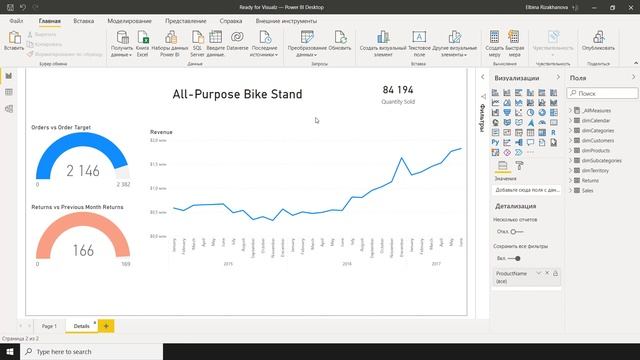Select the gauge visualization icon
The width and height of the screenshot is (640, 360).
coord(542,122)
